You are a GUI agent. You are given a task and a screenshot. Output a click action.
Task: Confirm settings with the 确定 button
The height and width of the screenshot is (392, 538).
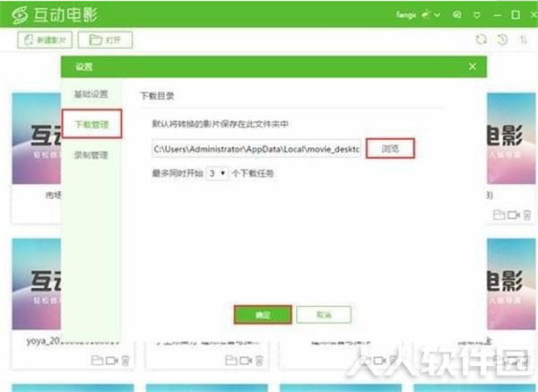point(263,315)
